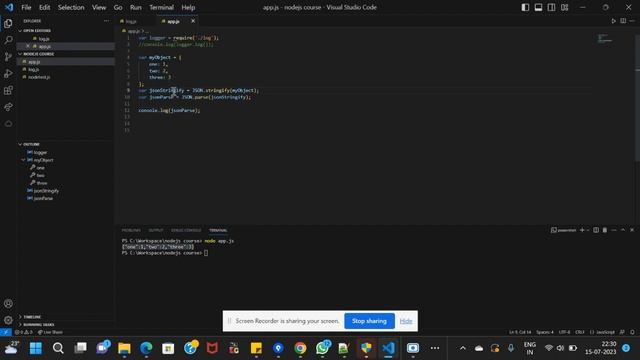Split the terminal panel
640x360 pixels.
coord(596,230)
